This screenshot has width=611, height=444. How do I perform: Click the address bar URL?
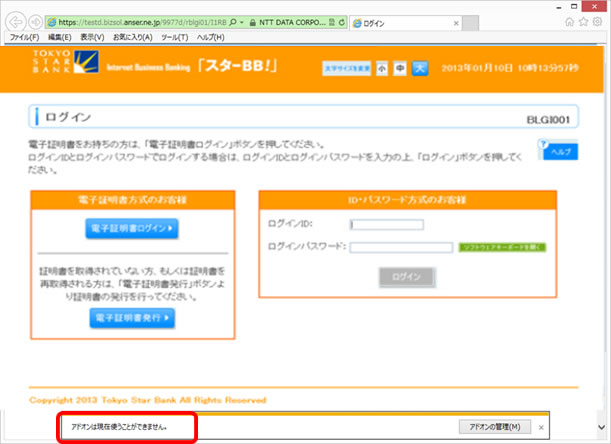143,23
